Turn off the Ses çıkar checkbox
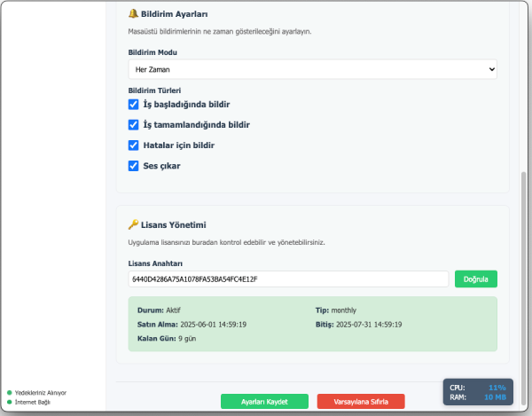Viewport: 532px width, 416px height. point(134,165)
